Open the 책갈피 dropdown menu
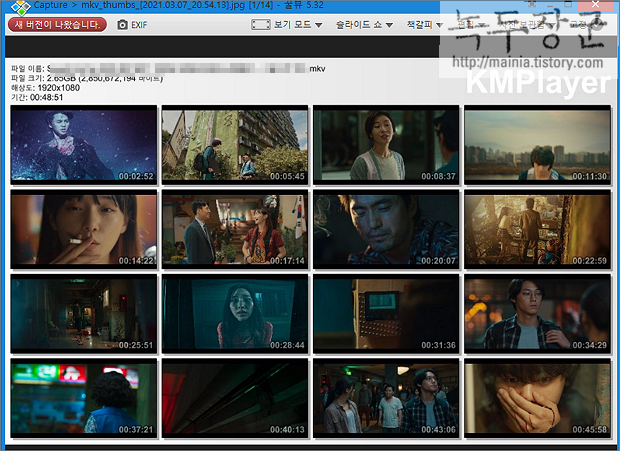 pos(424,25)
